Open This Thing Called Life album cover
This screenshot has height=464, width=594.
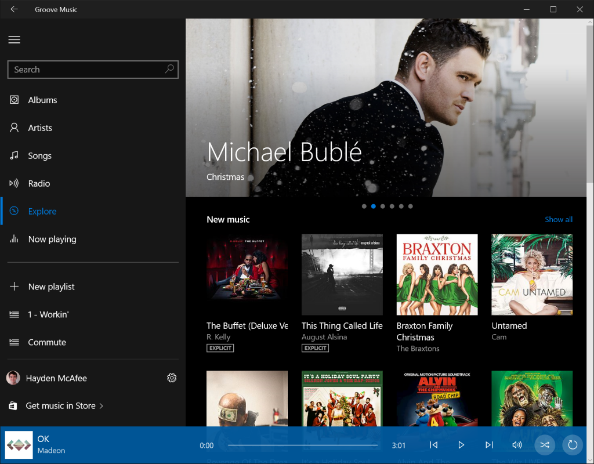[342, 275]
